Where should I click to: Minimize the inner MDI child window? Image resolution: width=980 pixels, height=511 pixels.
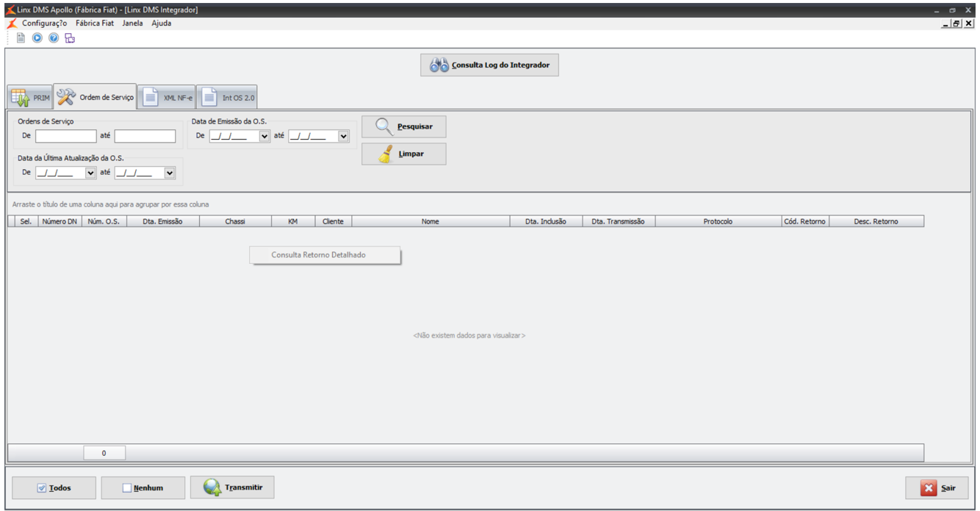(946, 24)
